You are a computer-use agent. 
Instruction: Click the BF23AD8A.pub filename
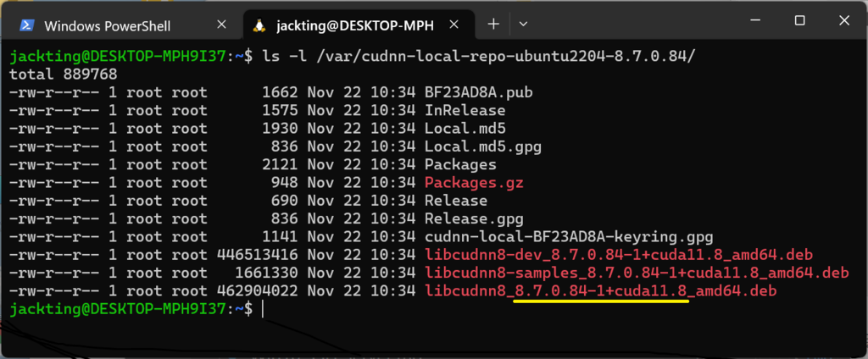click(x=478, y=91)
